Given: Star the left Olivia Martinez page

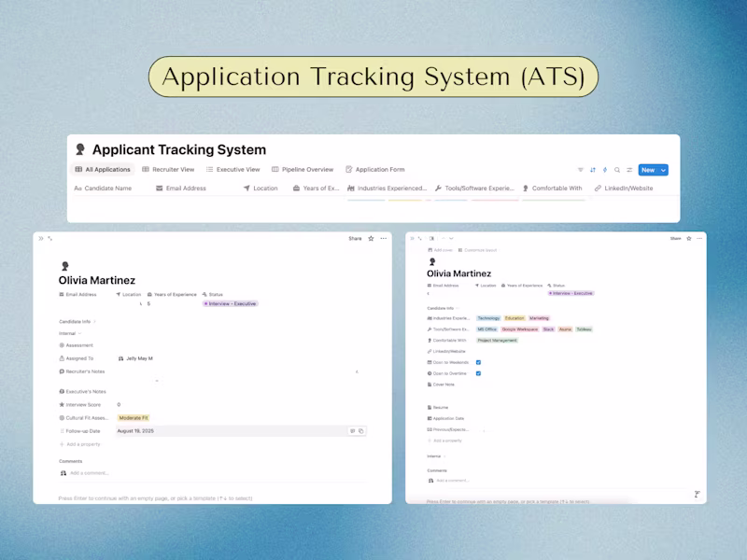Looking at the screenshot, I should [371, 239].
